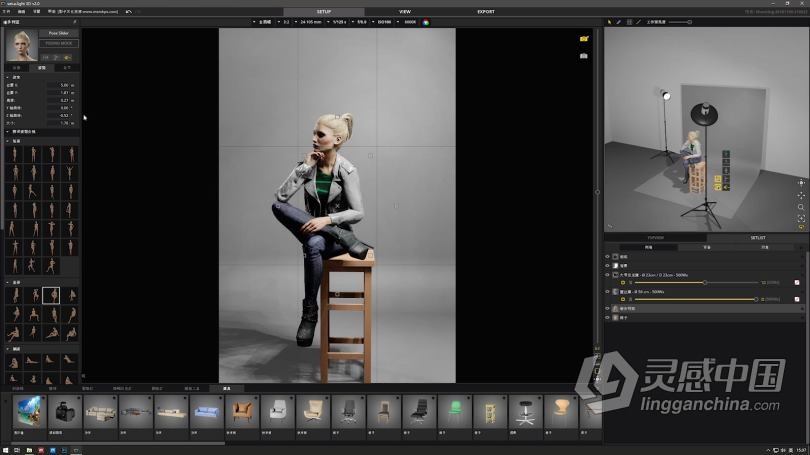Screen dimensions: 810x455
Task: Open the 24-105 mm lens dropdown
Action: 308,22
